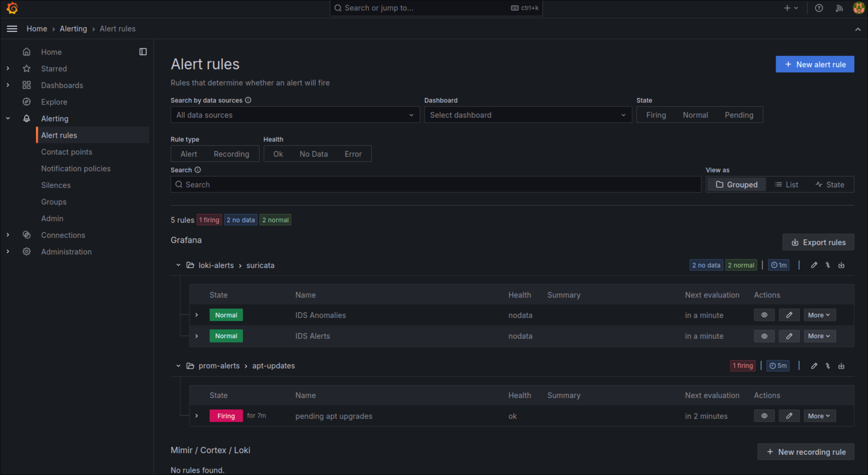Open Groups in sidebar

tap(54, 202)
